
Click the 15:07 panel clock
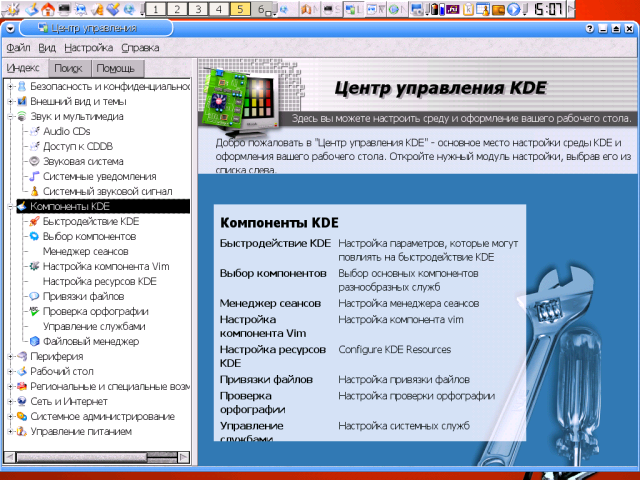(548, 9)
